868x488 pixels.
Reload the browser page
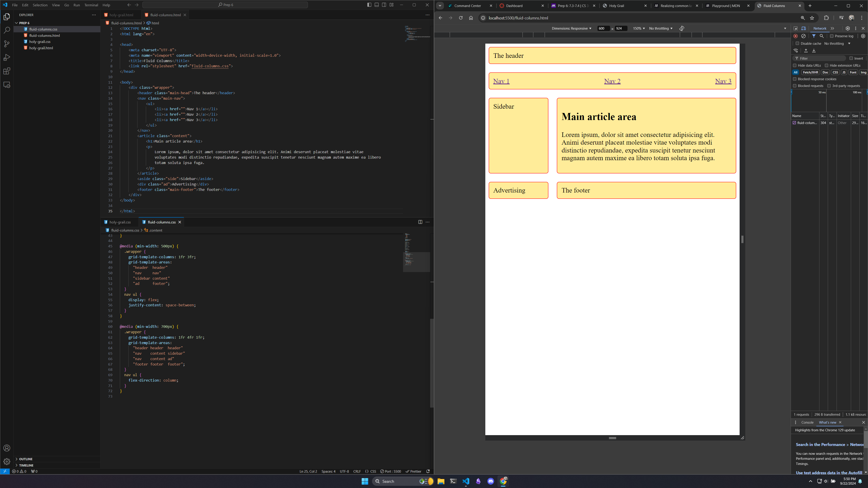(461, 18)
